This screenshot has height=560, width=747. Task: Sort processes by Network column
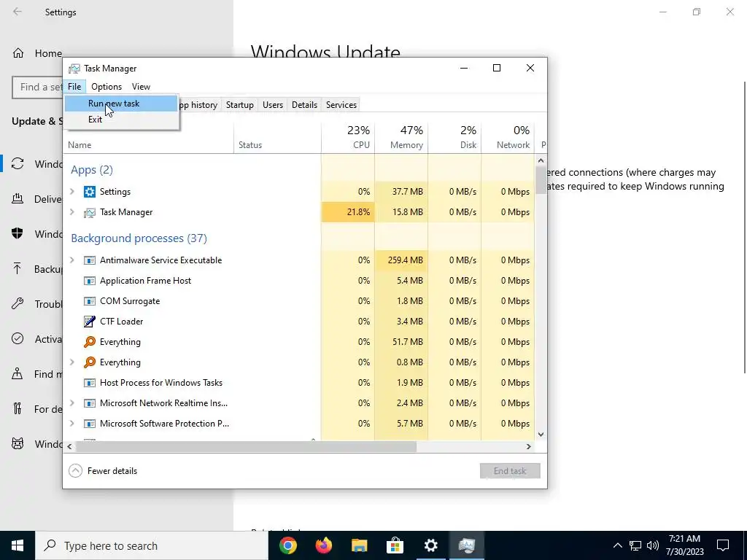pyautogui.click(x=508, y=138)
